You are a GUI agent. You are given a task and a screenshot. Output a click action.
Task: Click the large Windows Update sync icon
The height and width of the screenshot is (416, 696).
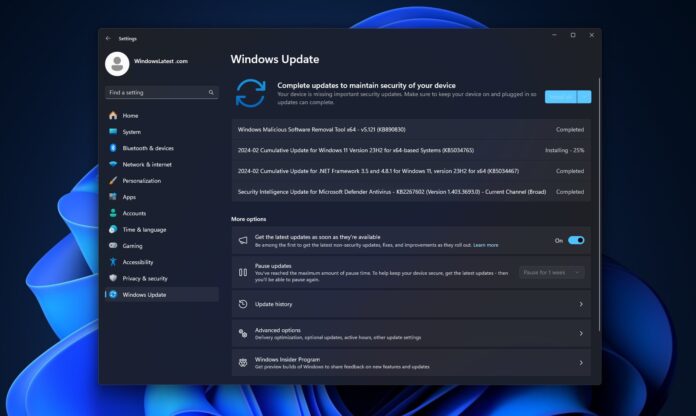coord(250,92)
